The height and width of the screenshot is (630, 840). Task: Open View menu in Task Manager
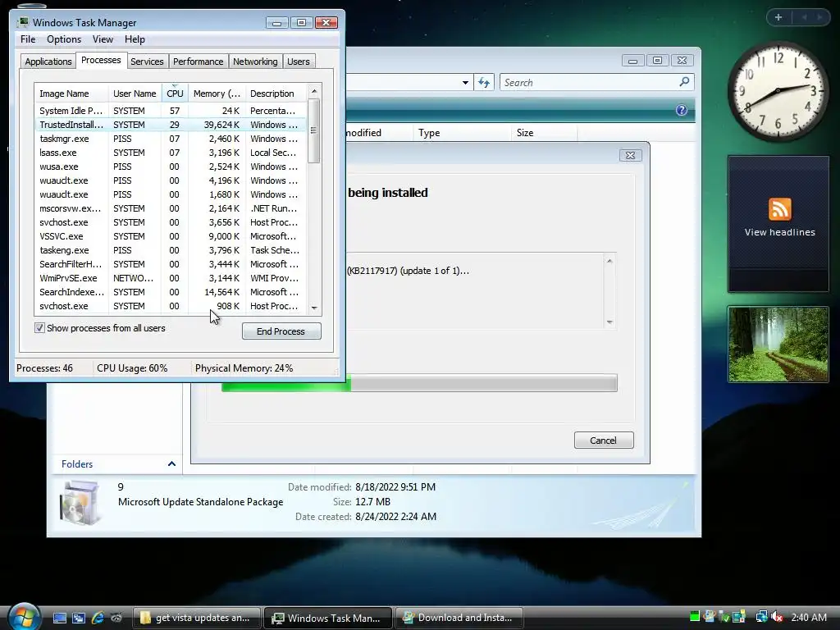click(x=103, y=39)
